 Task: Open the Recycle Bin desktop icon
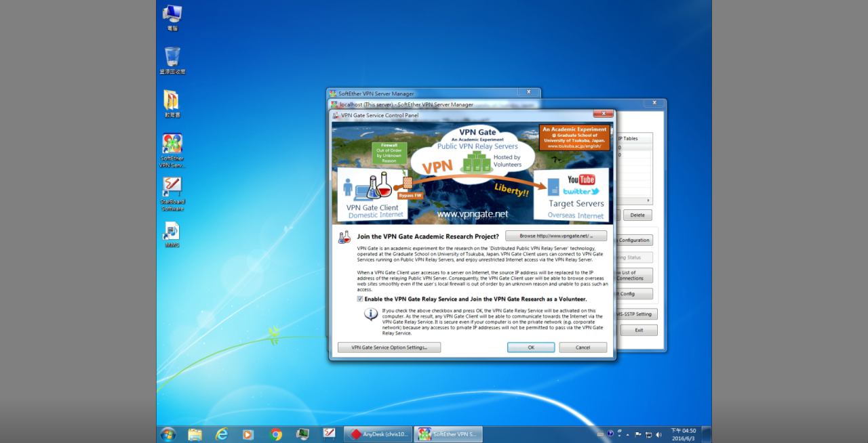click(x=172, y=61)
